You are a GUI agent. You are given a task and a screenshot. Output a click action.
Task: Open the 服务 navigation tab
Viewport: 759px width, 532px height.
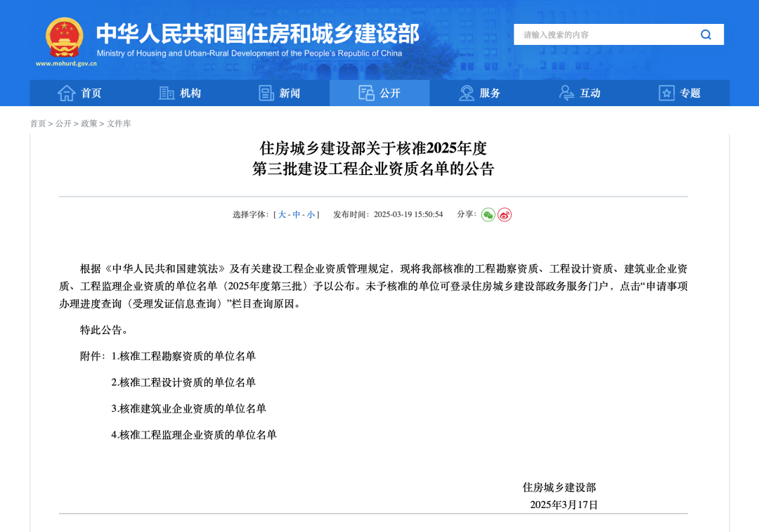pos(480,93)
